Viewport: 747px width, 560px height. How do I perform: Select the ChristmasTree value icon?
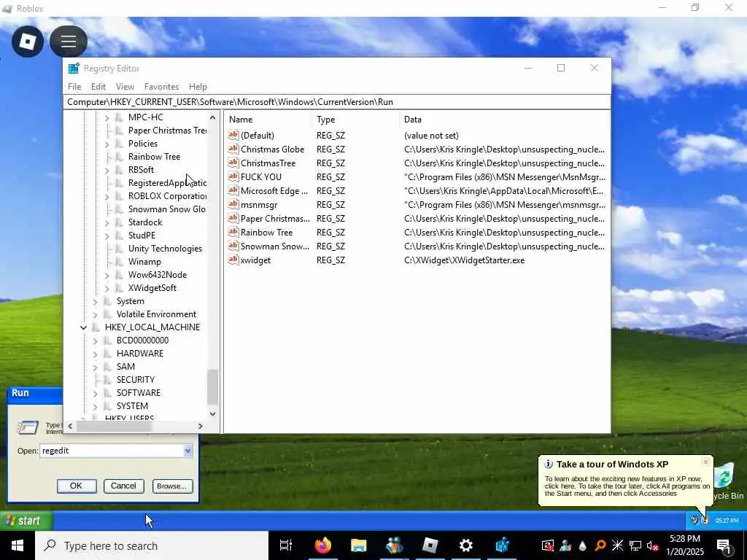[x=233, y=163]
